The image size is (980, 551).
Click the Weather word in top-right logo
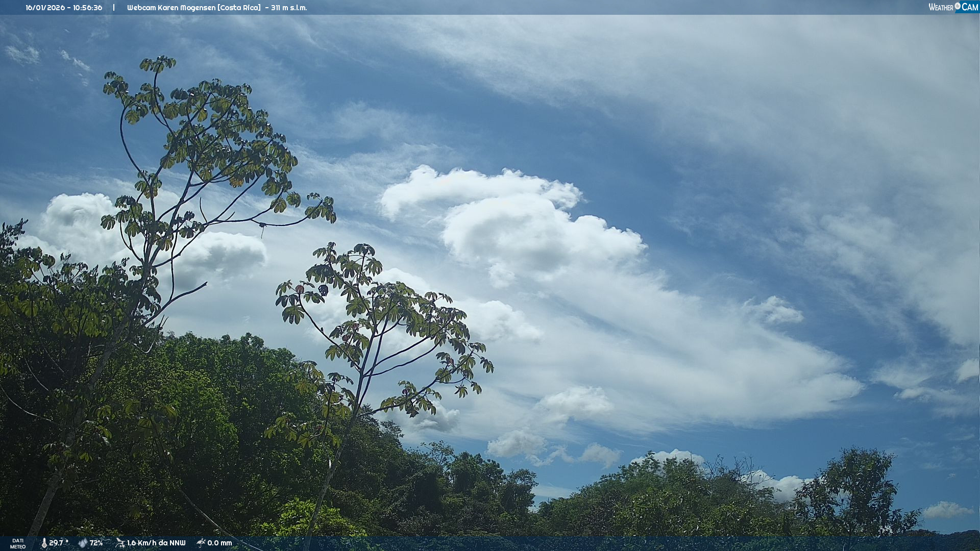(x=941, y=8)
